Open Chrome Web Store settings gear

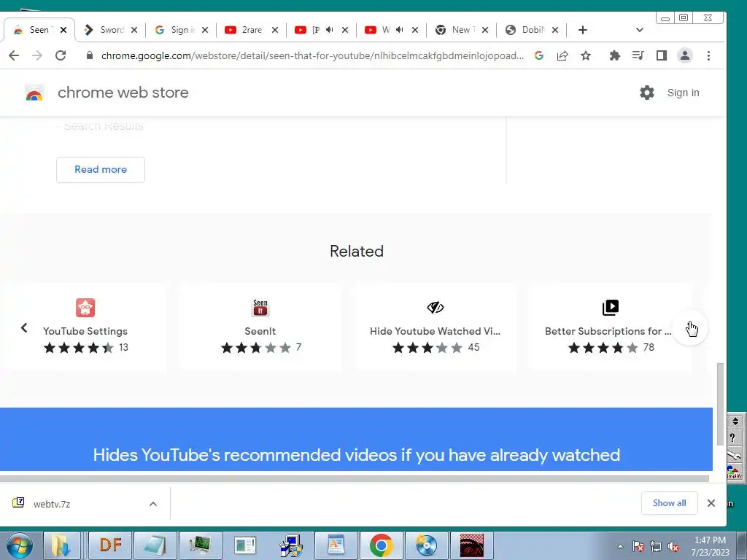(x=646, y=93)
